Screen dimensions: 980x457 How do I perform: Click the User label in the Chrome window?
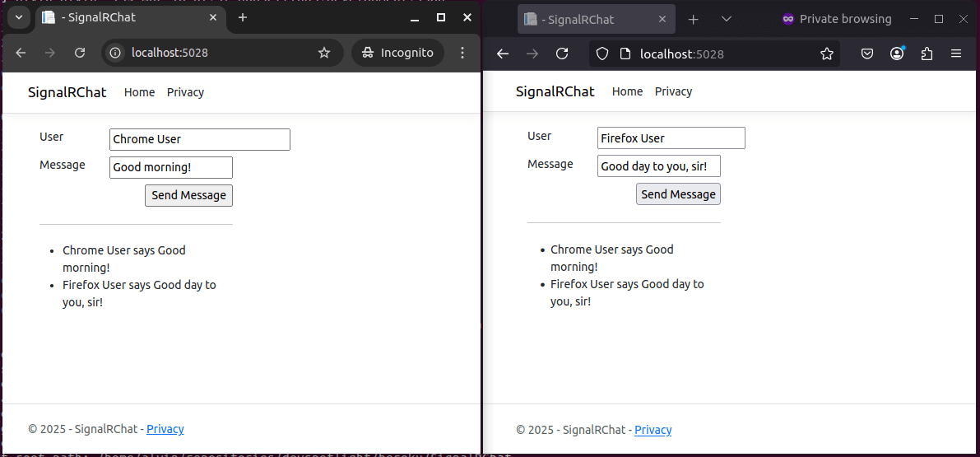coord(51,137)
